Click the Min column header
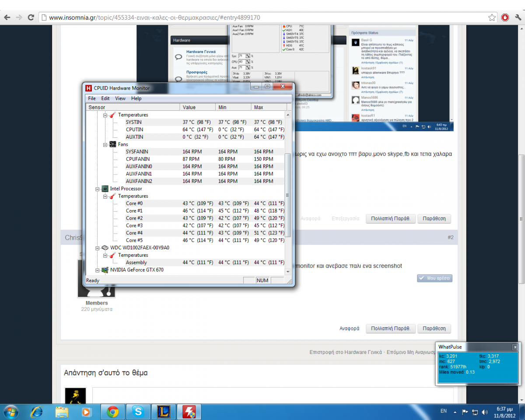 point(234,107)
